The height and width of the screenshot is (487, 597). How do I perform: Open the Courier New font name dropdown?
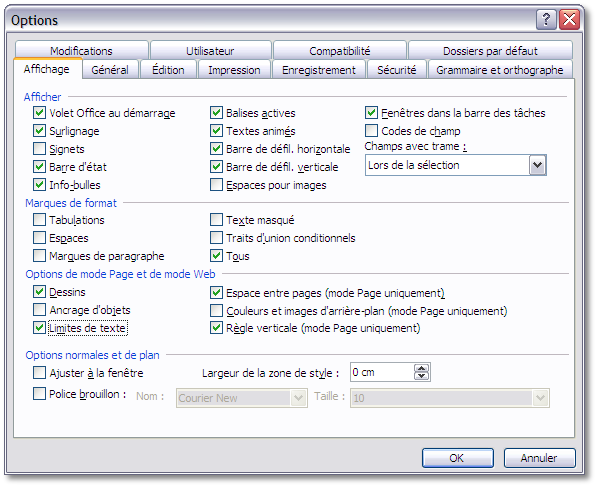298,398
